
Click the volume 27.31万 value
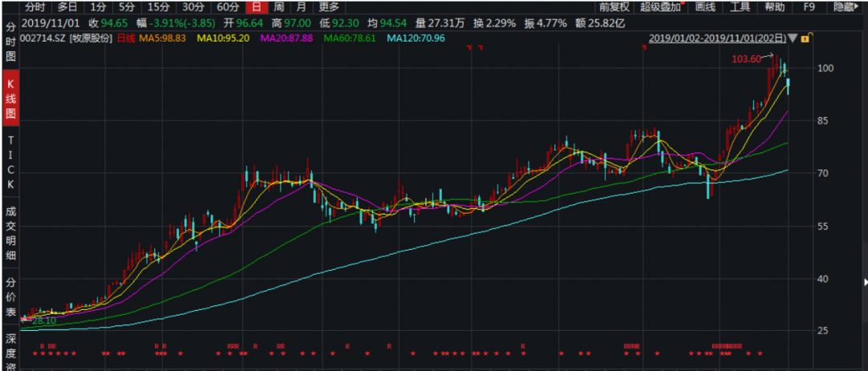[x=445, y=23]
